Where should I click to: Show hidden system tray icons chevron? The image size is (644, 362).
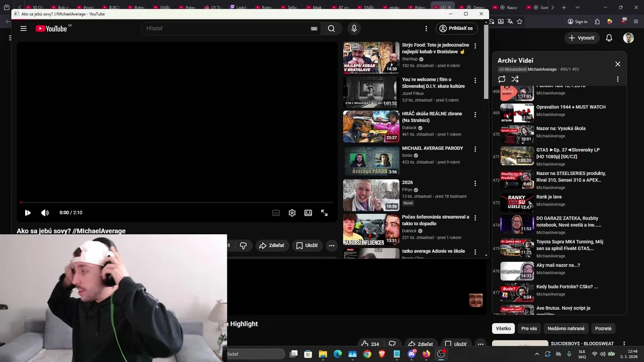(x=536, y=354)
